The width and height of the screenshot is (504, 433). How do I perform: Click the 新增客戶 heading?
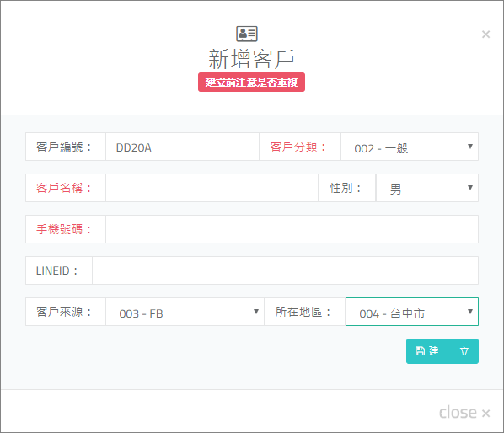click(x=251, y=59)
